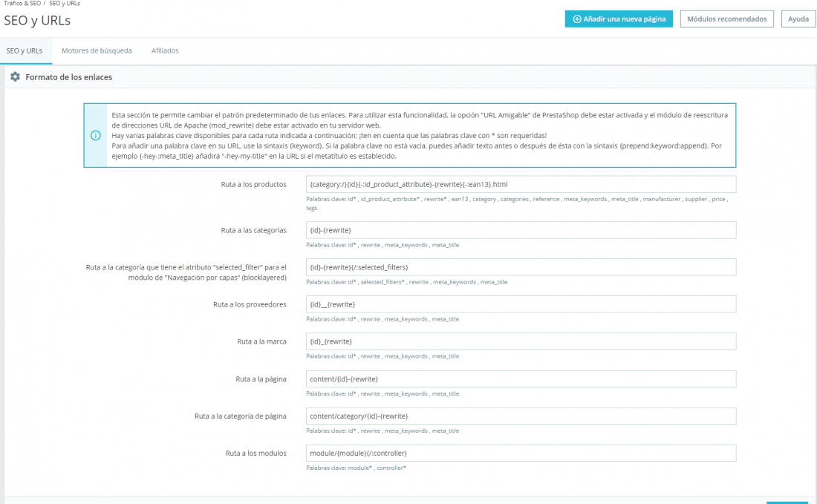Click the Formato de los enlaces heading

(x=69, y=77)
